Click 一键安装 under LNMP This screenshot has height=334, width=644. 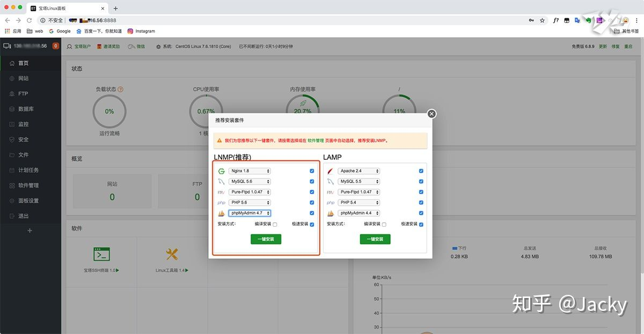tap(266, 239)
